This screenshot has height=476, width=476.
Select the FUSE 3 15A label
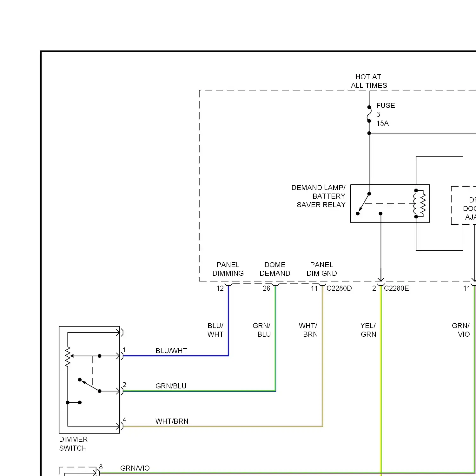point(385,114)
